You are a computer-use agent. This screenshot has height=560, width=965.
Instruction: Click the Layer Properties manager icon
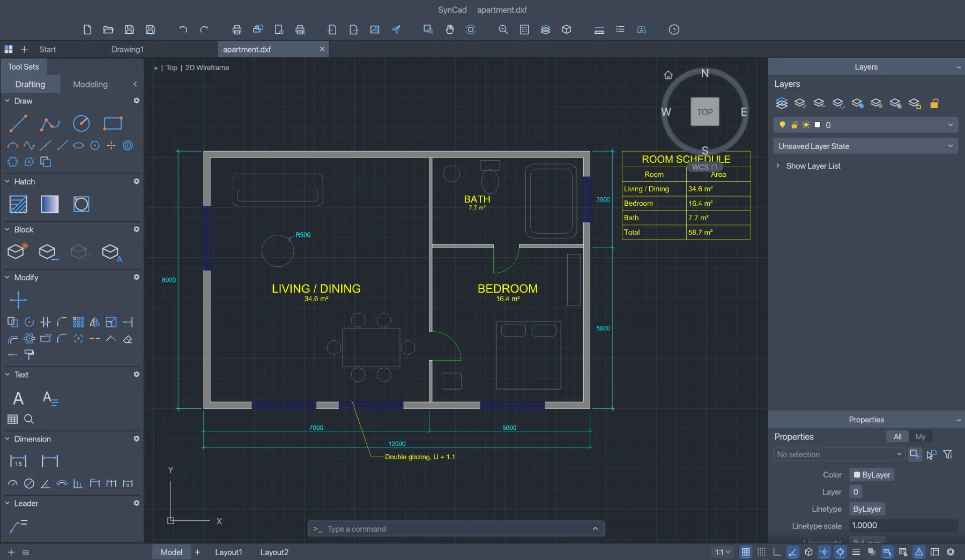pyautogui.click(x=782, y=103)
